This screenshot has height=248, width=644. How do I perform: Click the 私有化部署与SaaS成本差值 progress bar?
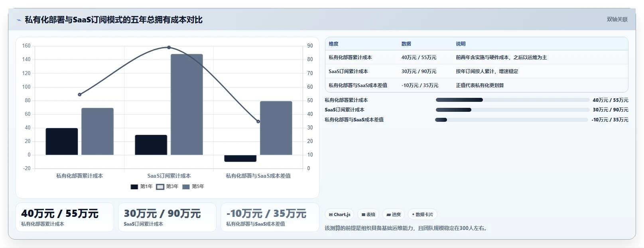click(x=512, y=120)
